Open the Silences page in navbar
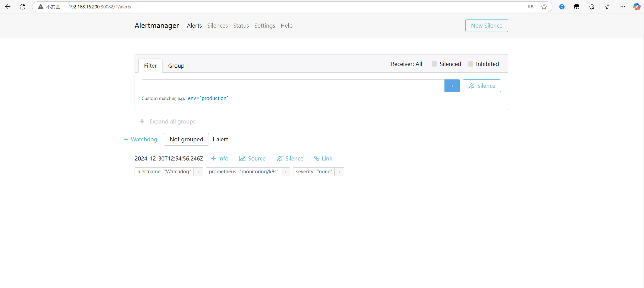The width and height of the screenshot is (644, 288). (217, 26)
